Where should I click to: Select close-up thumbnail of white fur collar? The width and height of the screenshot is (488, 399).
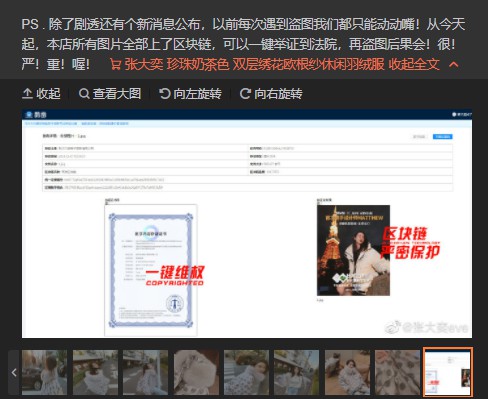196,372
